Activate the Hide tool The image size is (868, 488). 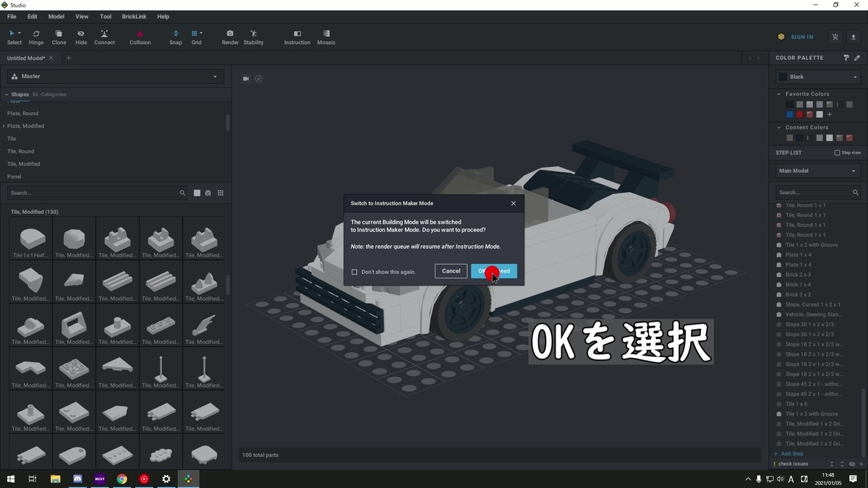pyautogui.click(x=81, y=37)
